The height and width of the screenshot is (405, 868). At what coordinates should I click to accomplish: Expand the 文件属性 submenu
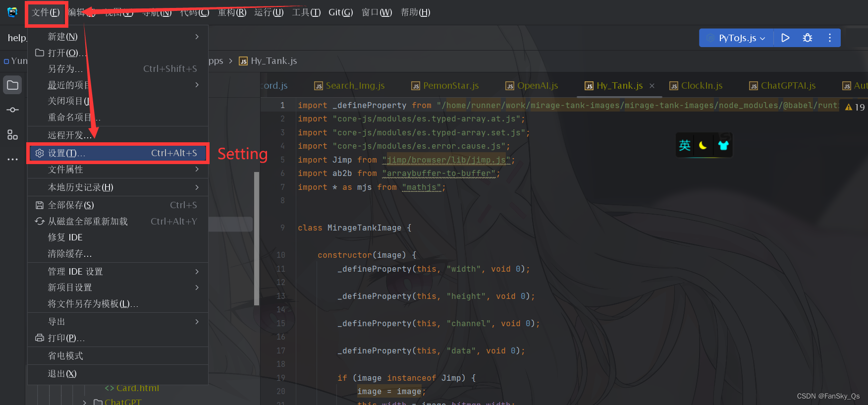click(x=118, y=170)
